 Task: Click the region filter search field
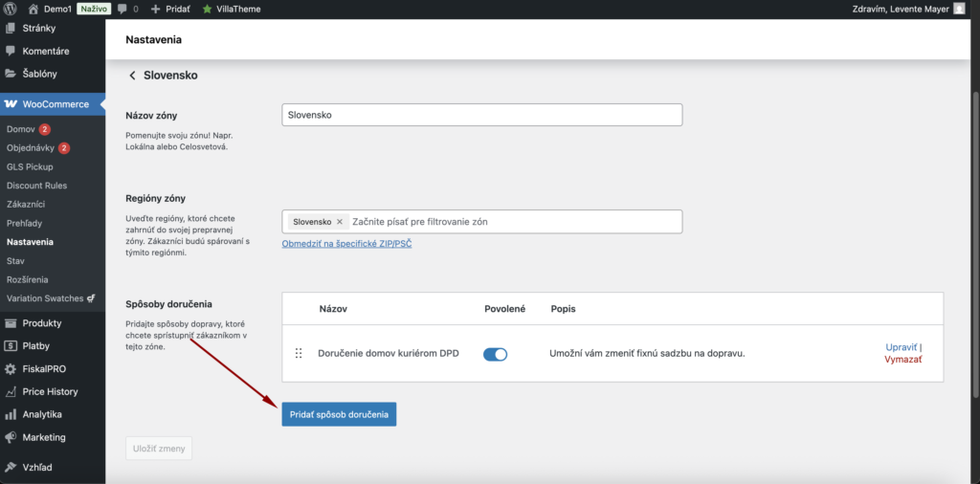[512, 222]
